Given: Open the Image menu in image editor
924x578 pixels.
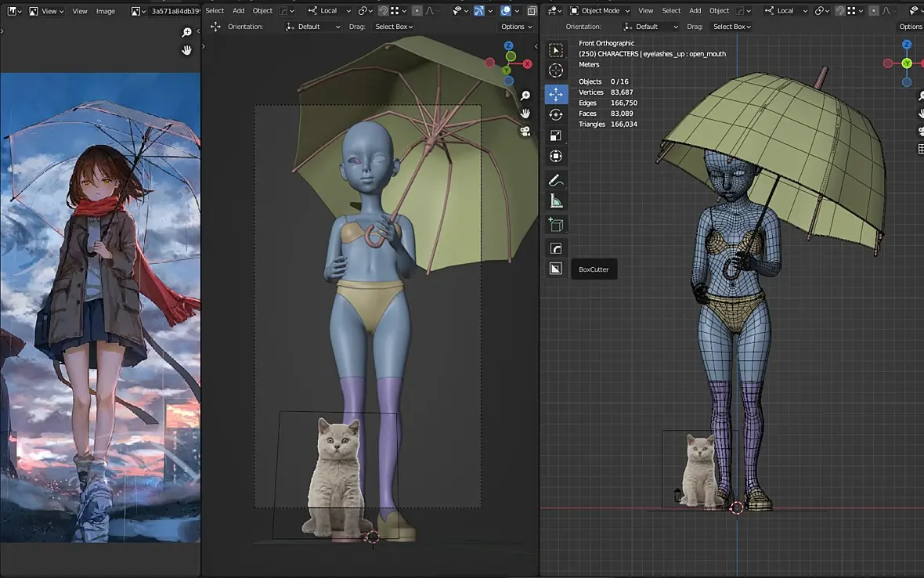Looking at the screenshot, I should [105, 11].
